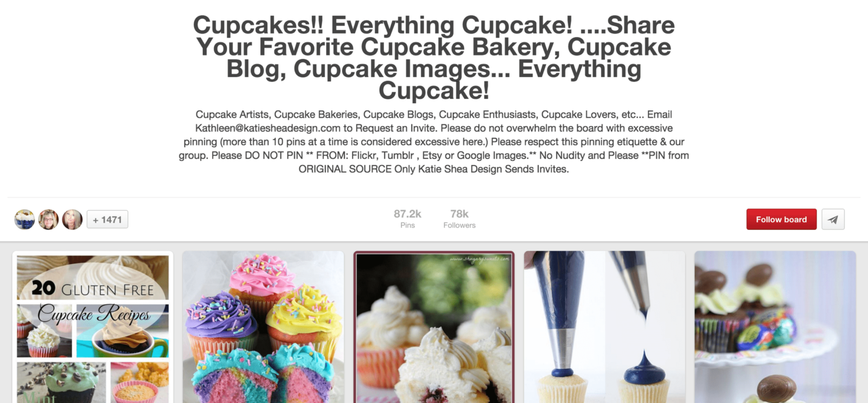Open the white frosted berry-filled cupcake pin
Screen dimensions: 868x403
tap(433, 327)
